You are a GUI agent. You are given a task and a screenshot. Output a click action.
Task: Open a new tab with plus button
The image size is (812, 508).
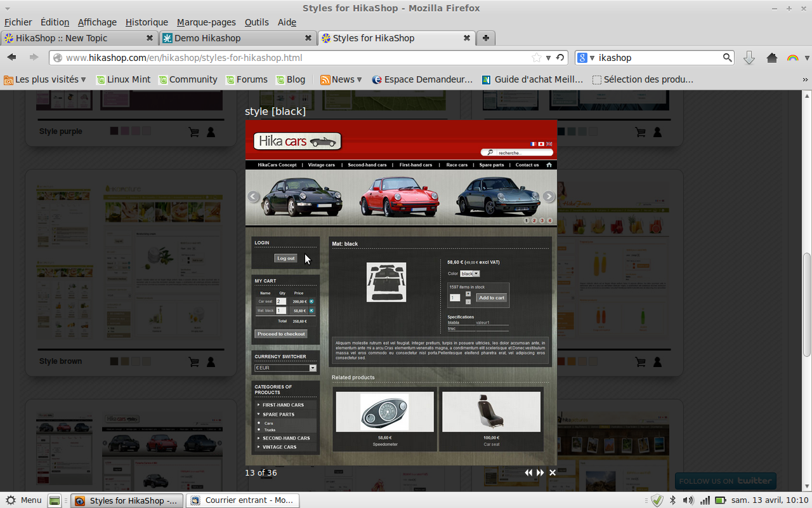485,38
